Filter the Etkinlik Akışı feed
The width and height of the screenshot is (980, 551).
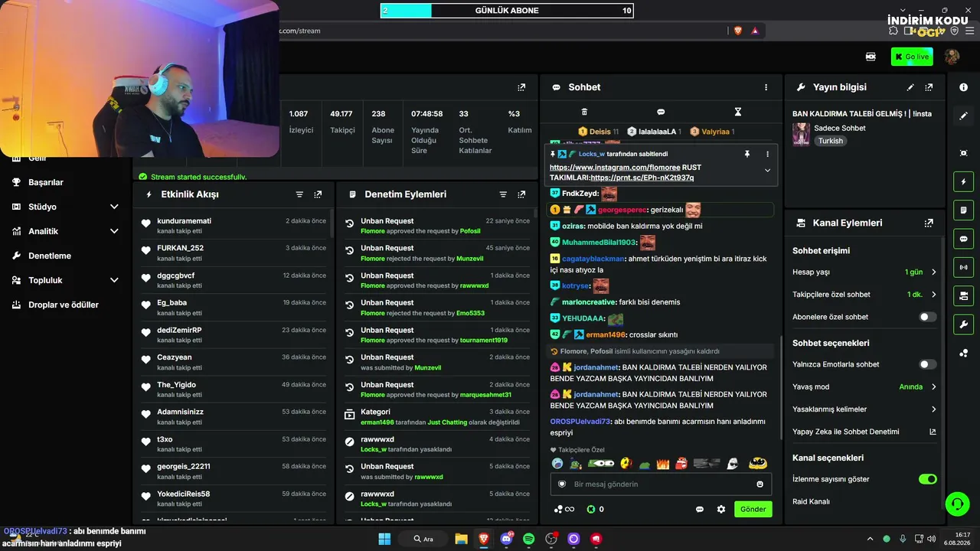[x=299, y=194]
